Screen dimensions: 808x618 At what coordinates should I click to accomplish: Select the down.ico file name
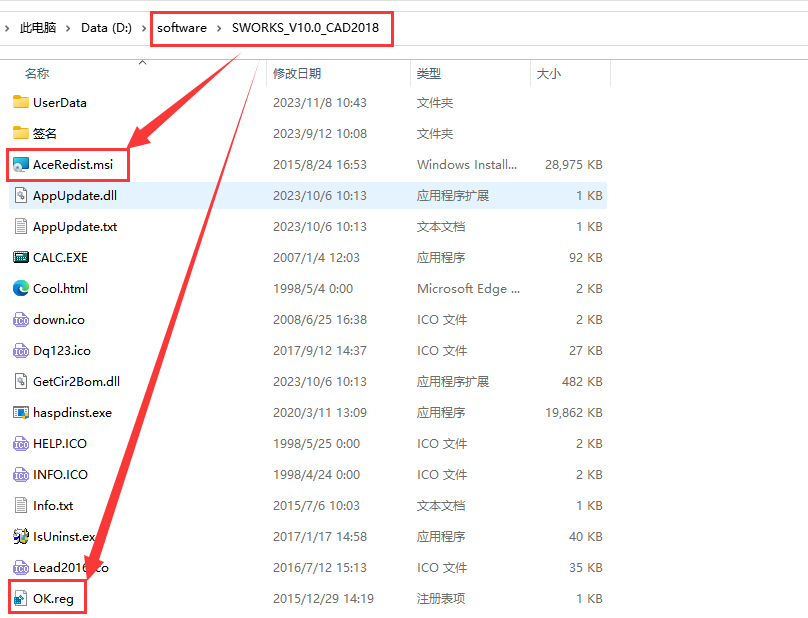pyautogui.click(x=59, y=320)
